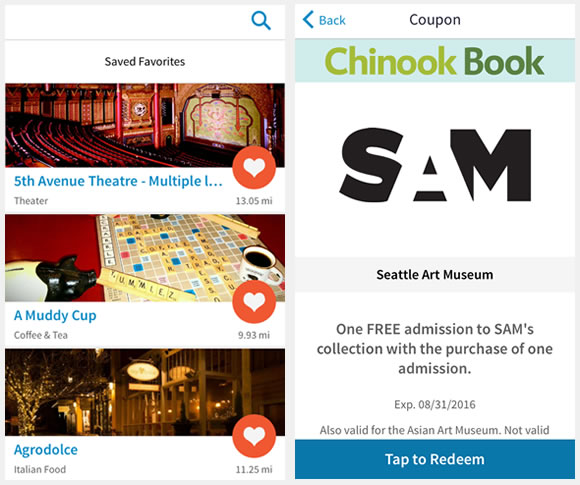
Task: Tap to Redeem the coupon
Action: point(435,459)
